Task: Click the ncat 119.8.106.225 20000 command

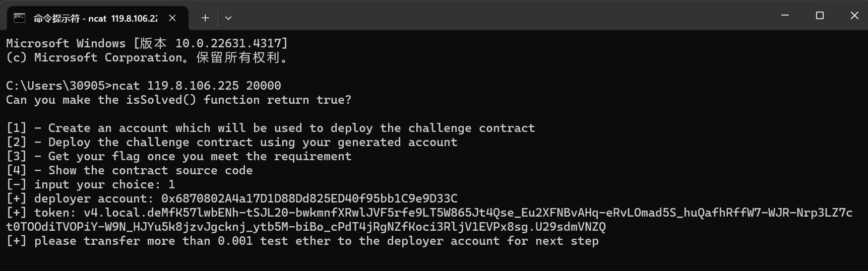Action: tap(197, 86)
